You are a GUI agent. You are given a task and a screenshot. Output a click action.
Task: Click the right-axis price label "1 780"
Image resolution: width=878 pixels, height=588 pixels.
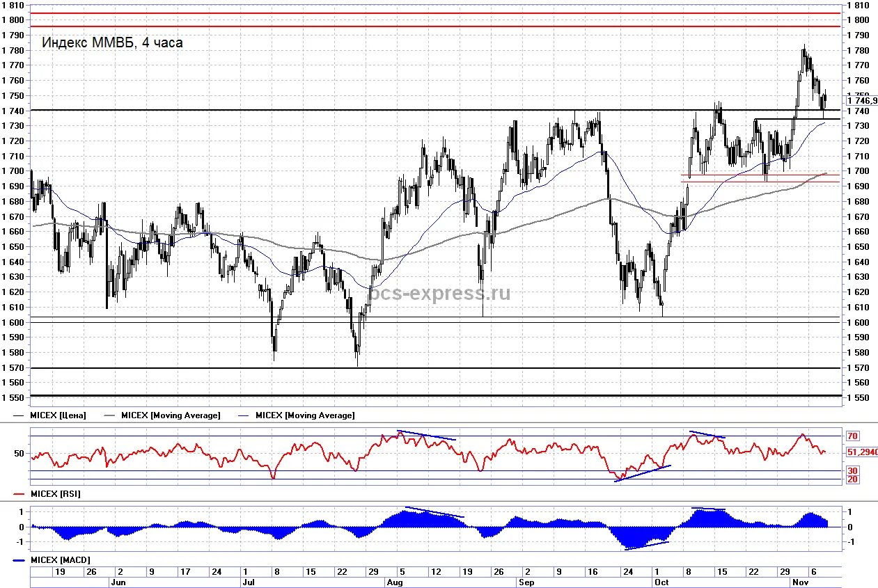858,50
